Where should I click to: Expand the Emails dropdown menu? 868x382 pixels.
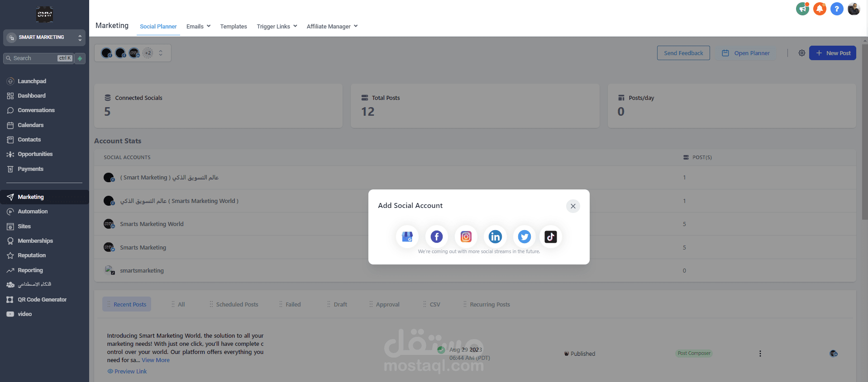click(198, 26)
